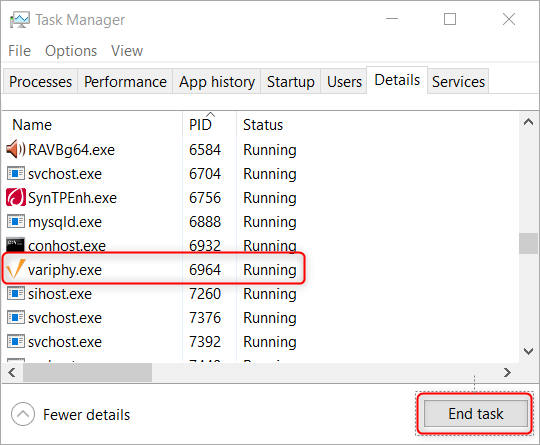Image resolution: width=540 pixels, height=445 pixels.
Task: Switch to the Users tab
Action: 344,82
